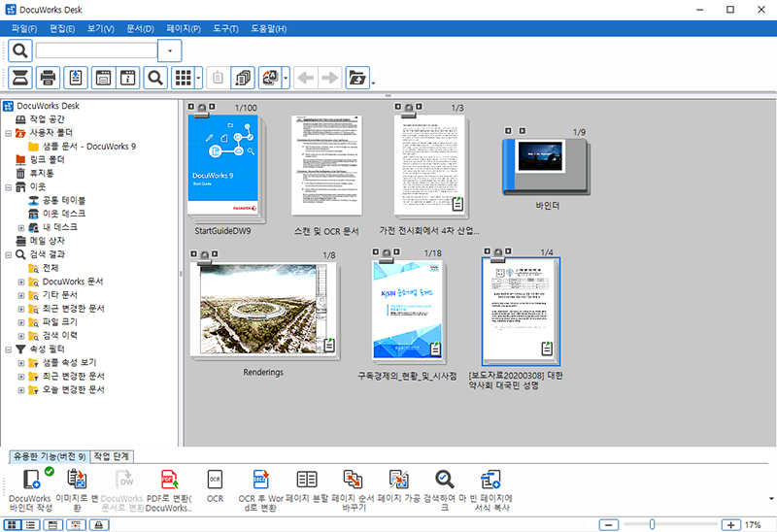Open the dropdown beside the grid view icon

[199, 78]
